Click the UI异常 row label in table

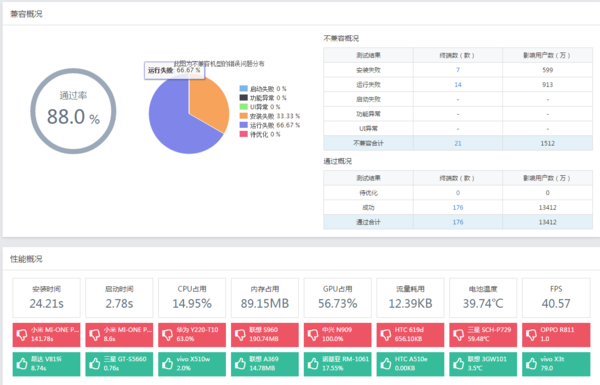click(368, 129)
